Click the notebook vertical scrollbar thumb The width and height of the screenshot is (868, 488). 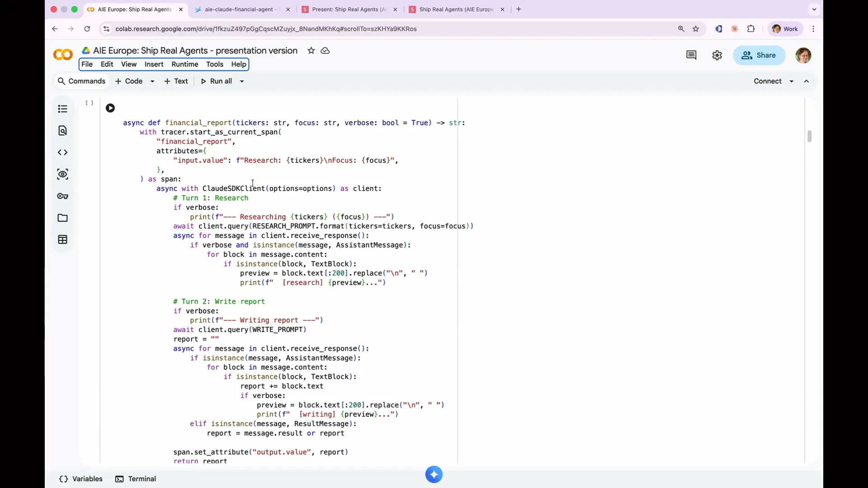tap(809, 136)
